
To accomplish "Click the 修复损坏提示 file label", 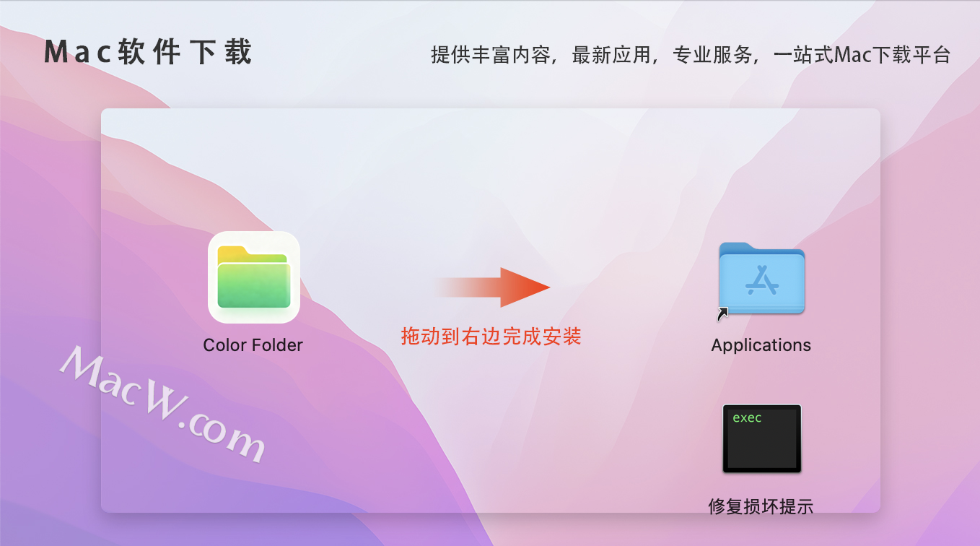I will click(761, 506).
